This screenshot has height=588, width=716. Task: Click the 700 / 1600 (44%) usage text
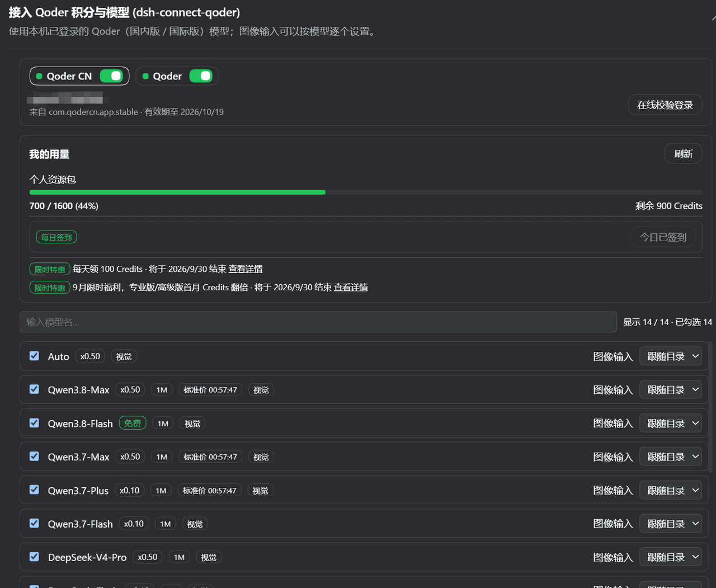(64, 206)
